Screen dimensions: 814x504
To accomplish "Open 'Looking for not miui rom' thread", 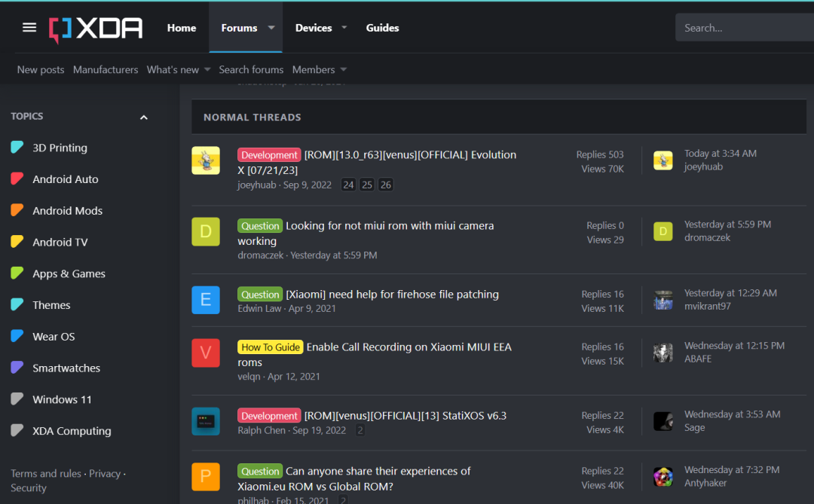I will coord(366,233).
